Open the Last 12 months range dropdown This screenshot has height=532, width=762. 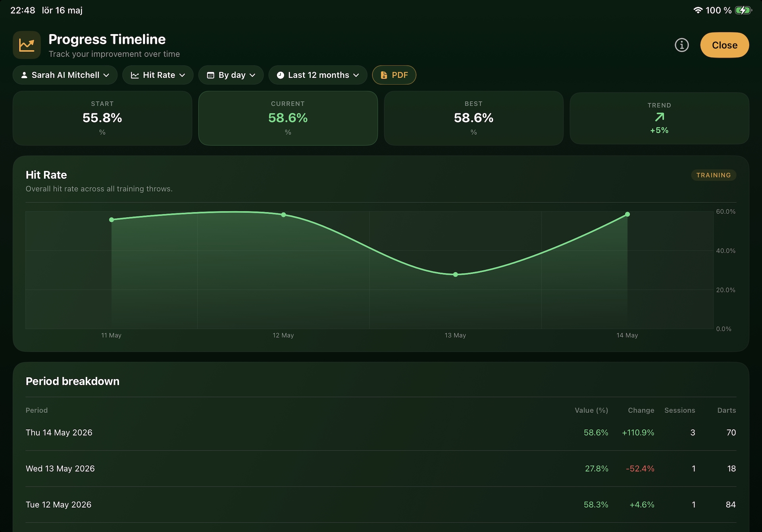click(318, 75)
